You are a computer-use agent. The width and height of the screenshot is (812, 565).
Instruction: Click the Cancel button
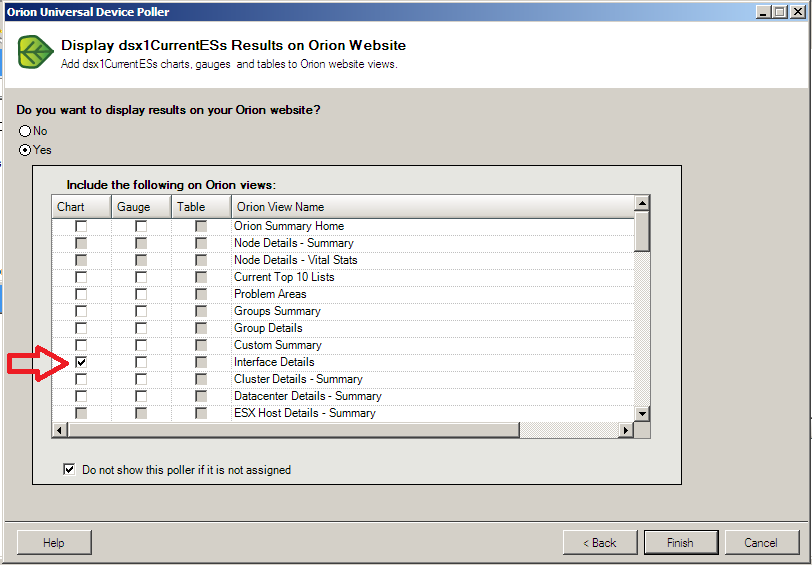(x=762, y=542)
